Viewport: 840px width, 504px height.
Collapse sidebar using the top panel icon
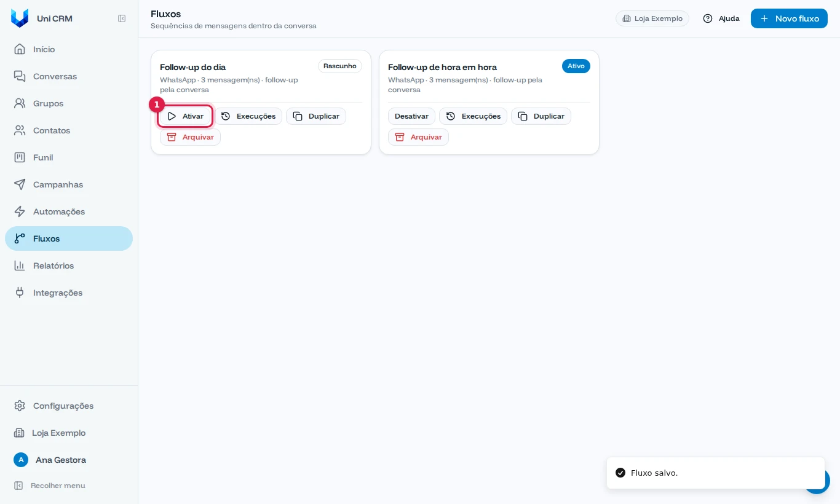pyautogui.click(x=122, y=18)
